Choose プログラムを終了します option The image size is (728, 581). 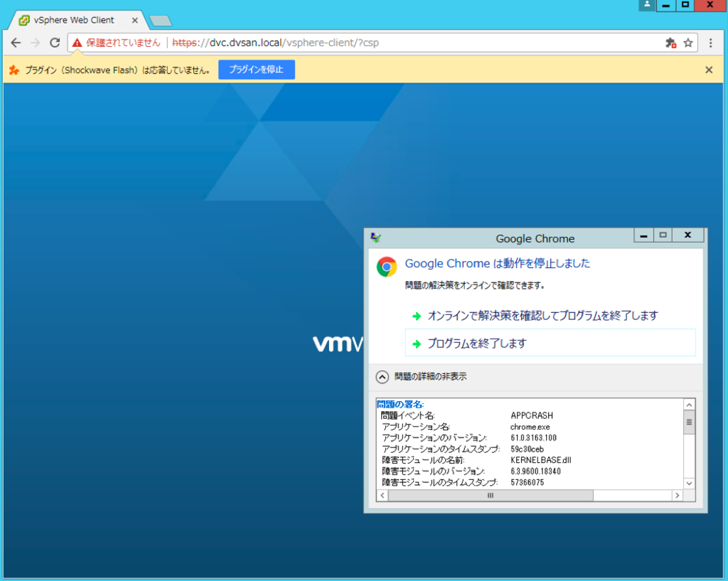[x=550, y=343]
